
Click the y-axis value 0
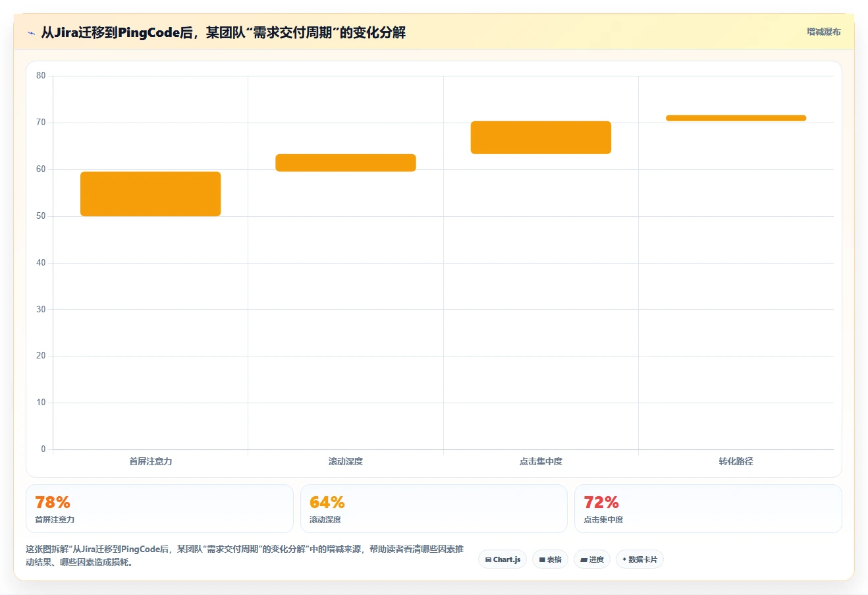point(43,449)
